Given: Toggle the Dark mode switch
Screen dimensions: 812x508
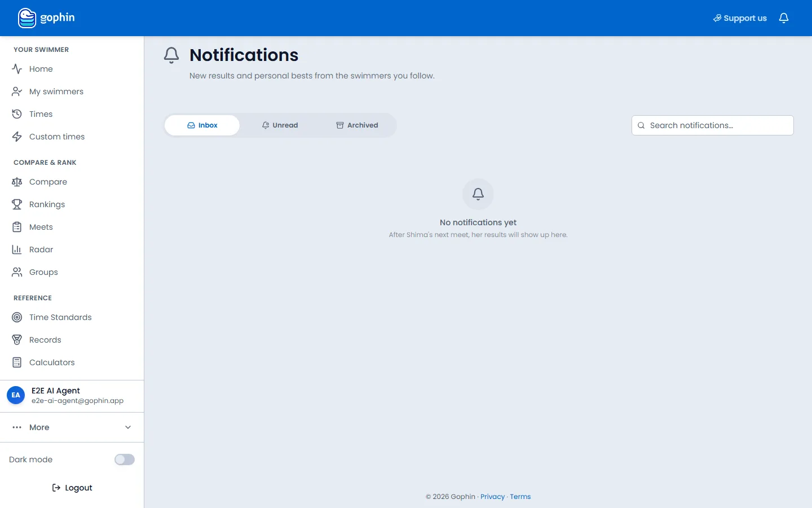Looking at the screenshot, I should click(125, 459).
